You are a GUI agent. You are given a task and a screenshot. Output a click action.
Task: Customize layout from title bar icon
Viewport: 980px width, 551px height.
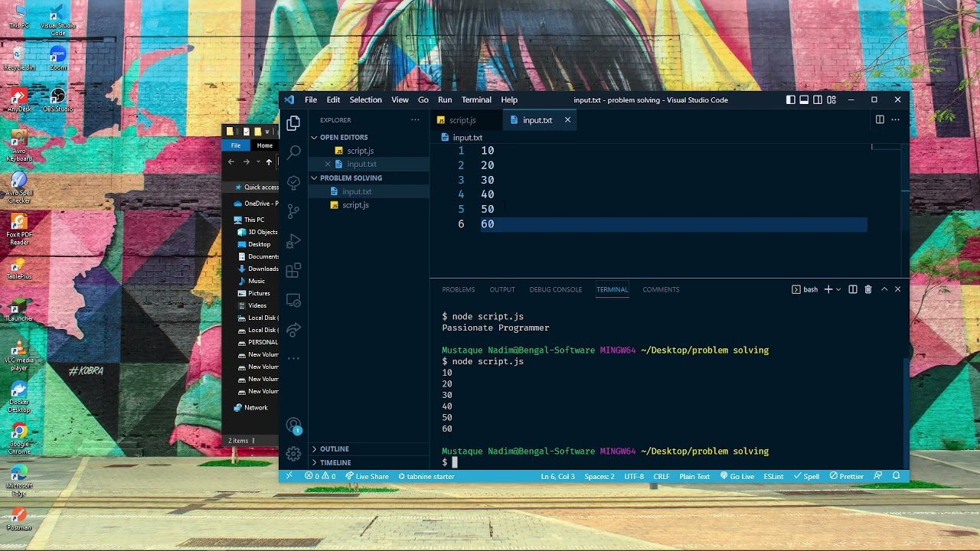point(831,99)
